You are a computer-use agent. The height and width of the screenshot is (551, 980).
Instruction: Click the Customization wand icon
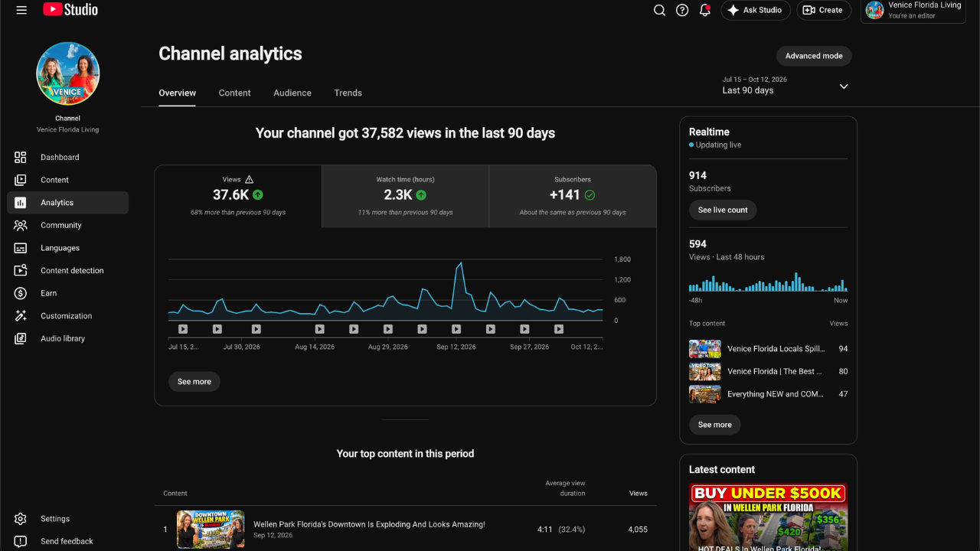[21, 315]
